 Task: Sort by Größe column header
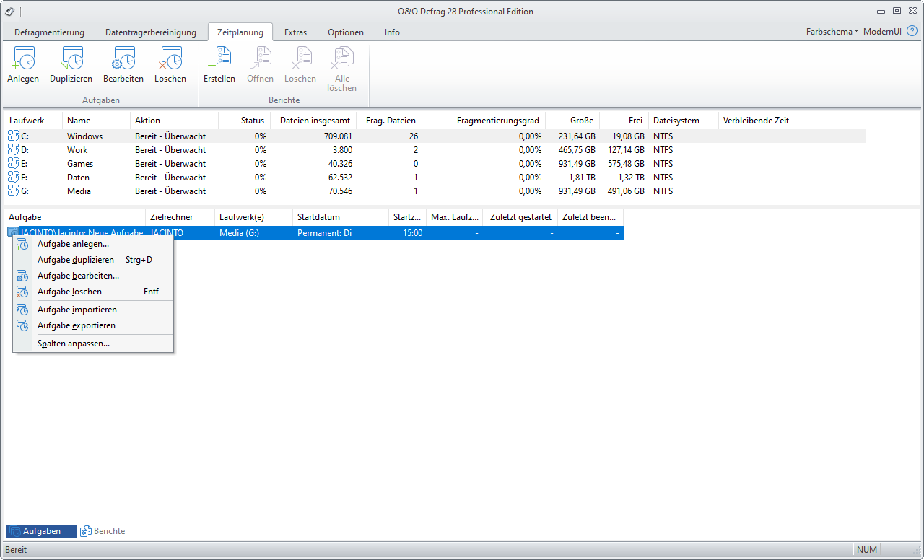click(x=572, y=121)
